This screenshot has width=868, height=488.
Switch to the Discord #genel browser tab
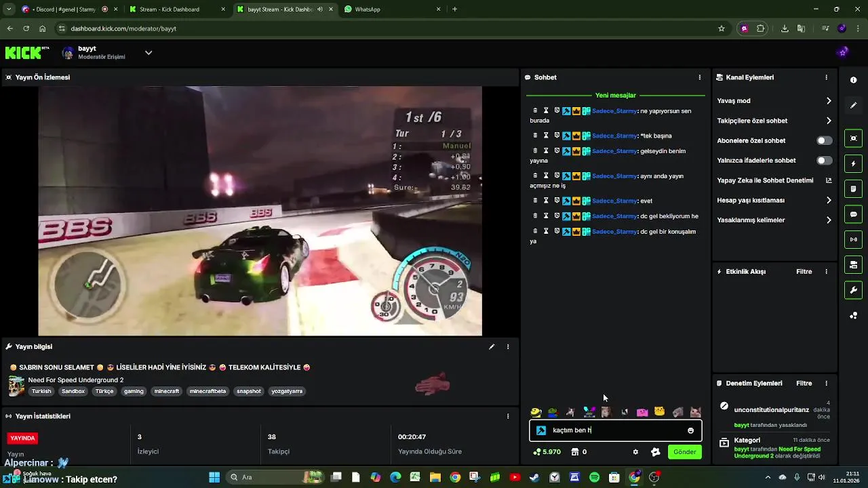[x=68, y=9]
